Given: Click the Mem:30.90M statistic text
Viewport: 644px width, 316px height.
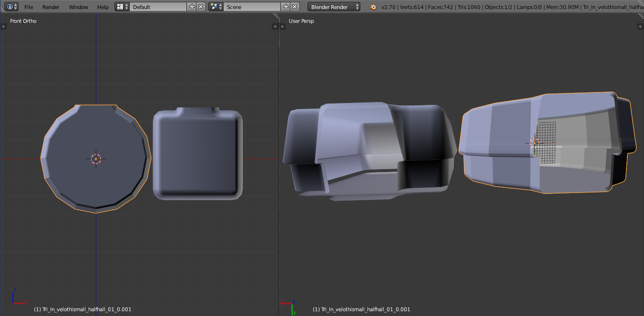Looking at the screenshot, I should [563, 7].
